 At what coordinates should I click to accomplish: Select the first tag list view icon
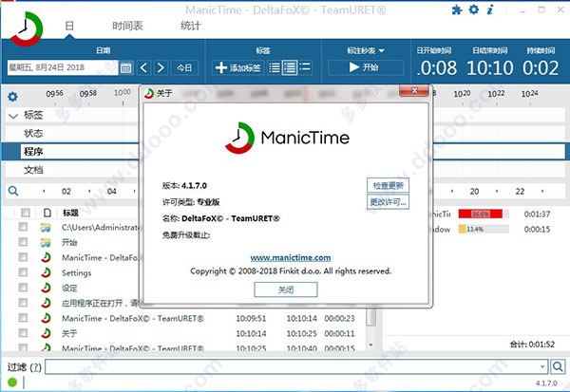point(275,67)
